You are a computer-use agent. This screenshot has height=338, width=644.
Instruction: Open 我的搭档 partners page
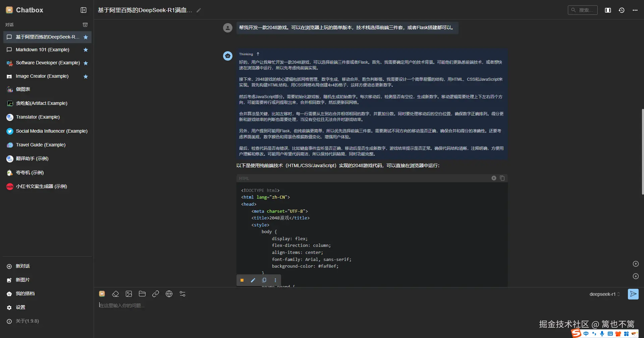click(47, 293)
